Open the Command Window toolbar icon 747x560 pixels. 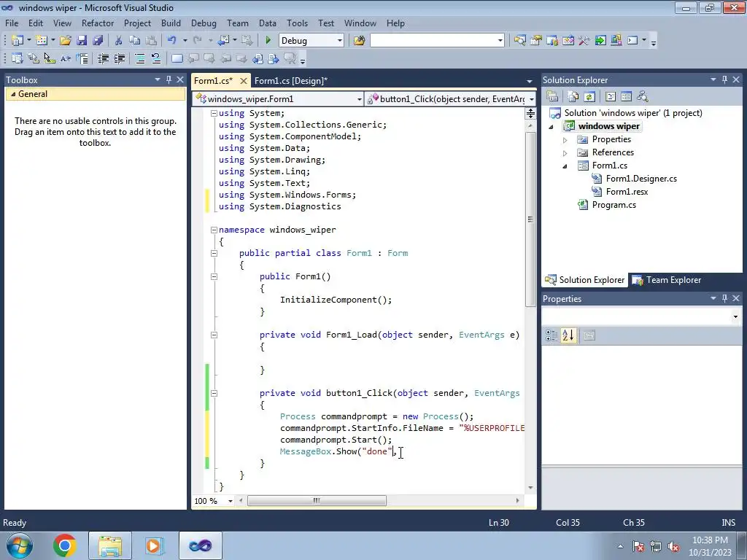[x=632, y=41]
